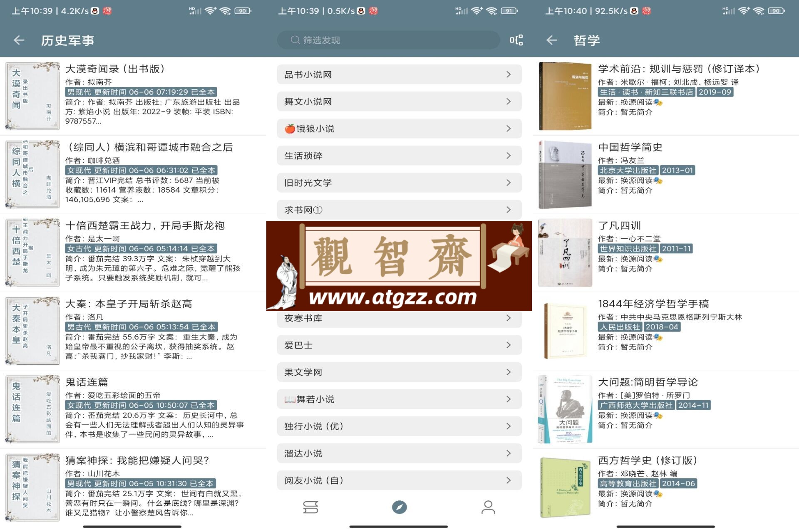
Task: Select title 中国哲学简史
Action: pos(630,147)
